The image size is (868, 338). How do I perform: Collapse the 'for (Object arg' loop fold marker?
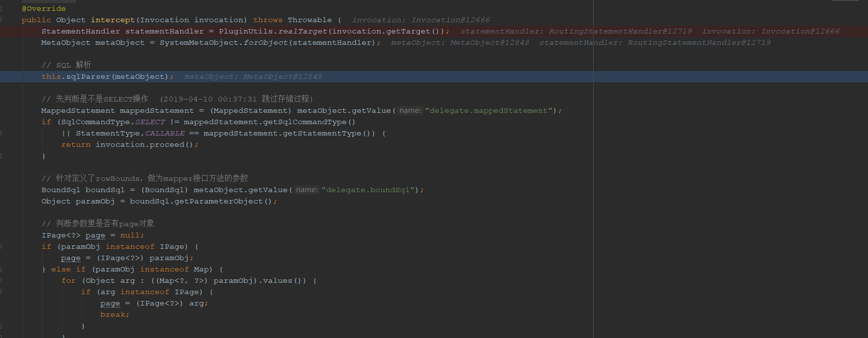1,280
